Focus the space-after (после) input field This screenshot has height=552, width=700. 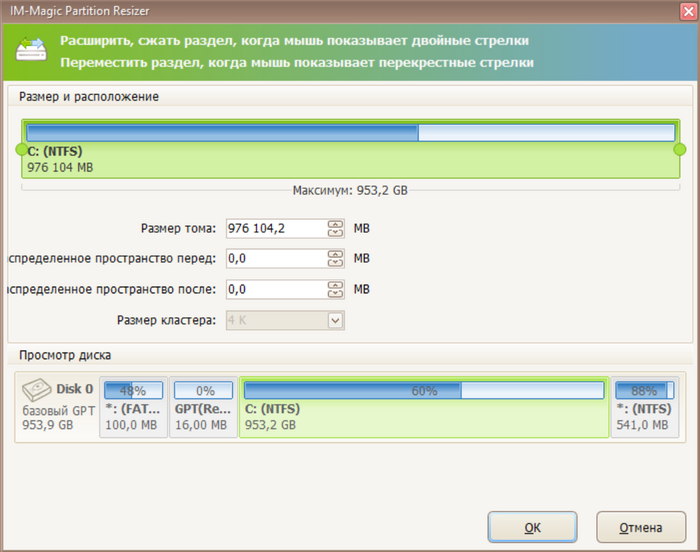point(277,289)
